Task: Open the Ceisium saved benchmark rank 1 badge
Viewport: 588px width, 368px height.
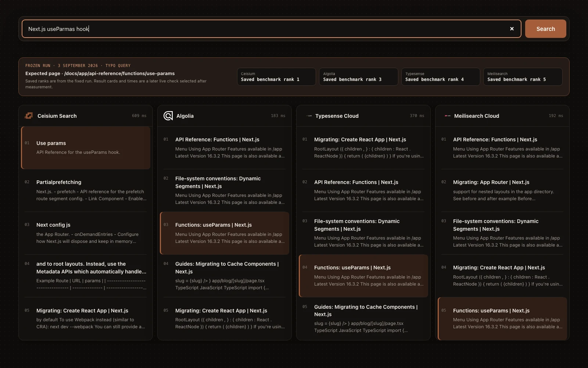Action: (x=276, y=77)
